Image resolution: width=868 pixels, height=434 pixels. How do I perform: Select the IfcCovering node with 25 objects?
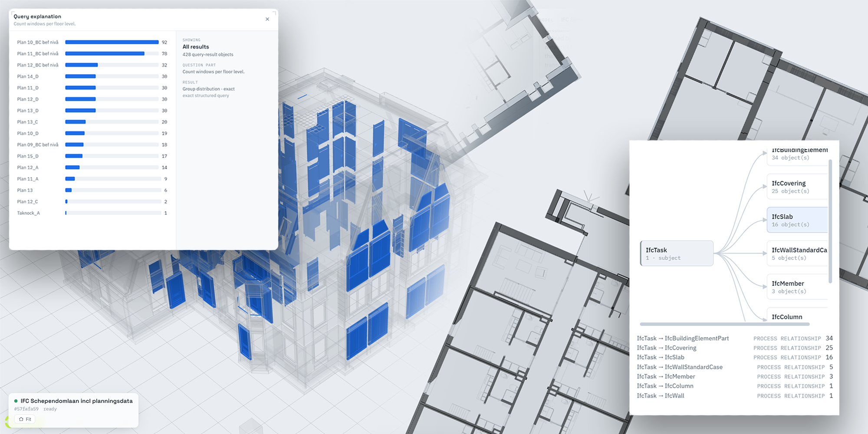point(797,187)
